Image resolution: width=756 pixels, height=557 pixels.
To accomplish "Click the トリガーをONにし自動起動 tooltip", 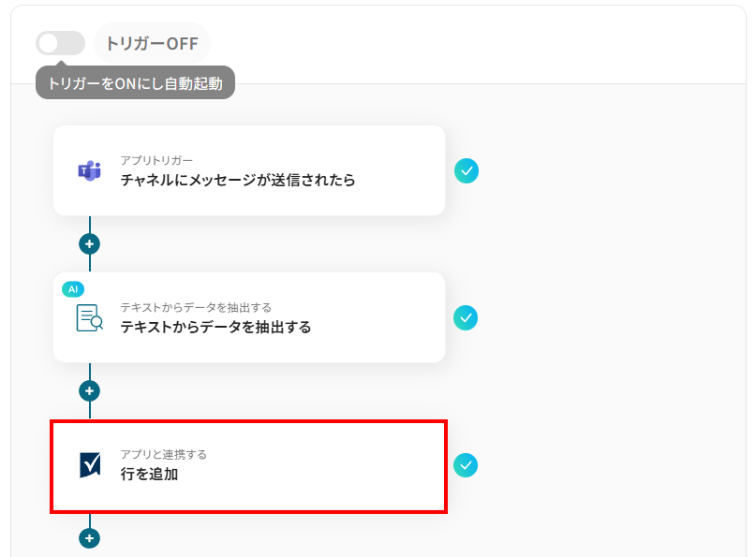I will click(135, 83).
